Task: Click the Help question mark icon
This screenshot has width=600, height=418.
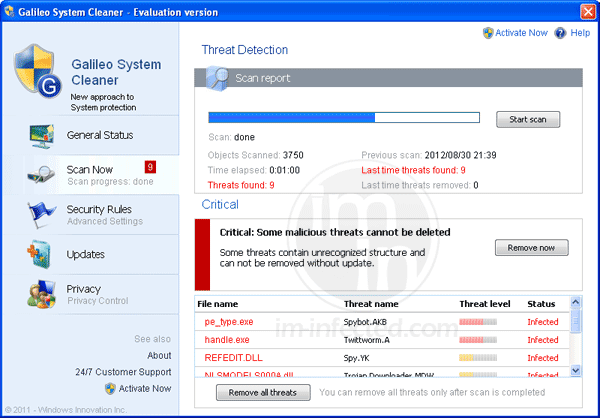Action: click(560, 33)
